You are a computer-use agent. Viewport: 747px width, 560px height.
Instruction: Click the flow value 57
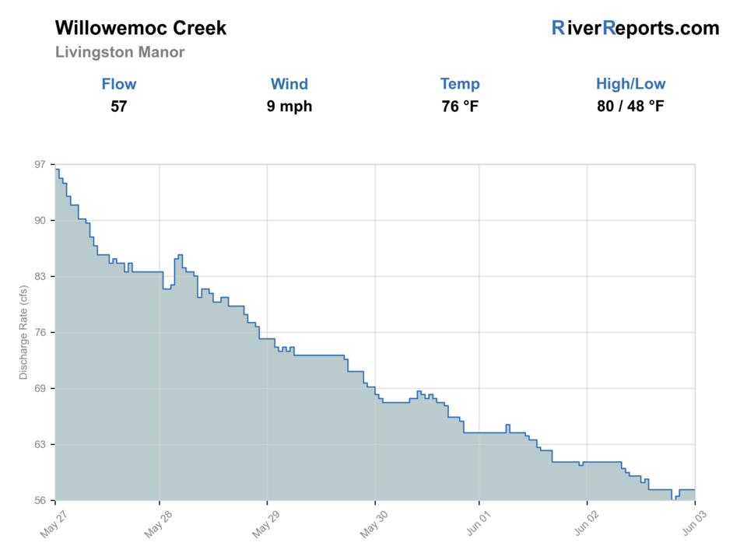pyautogui.click(x=119, y=107)
